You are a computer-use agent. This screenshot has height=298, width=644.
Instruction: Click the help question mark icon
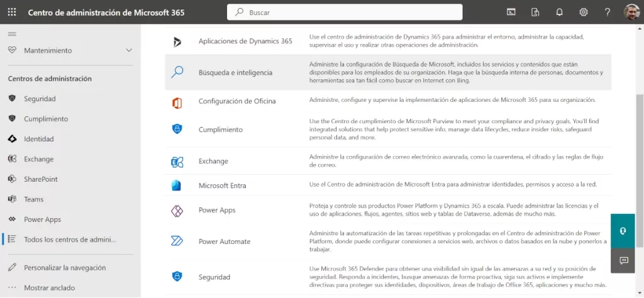[x=607, y=12]
